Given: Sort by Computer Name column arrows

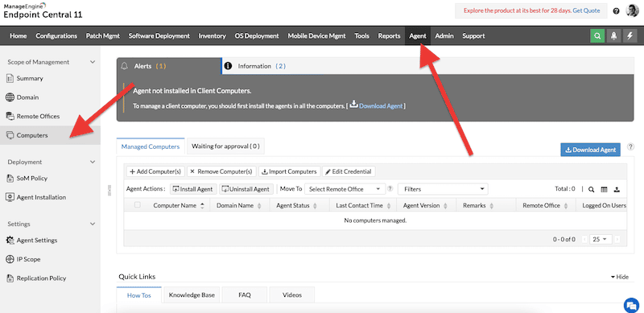Looking at the screenshot, I should [x=202, y=205].
